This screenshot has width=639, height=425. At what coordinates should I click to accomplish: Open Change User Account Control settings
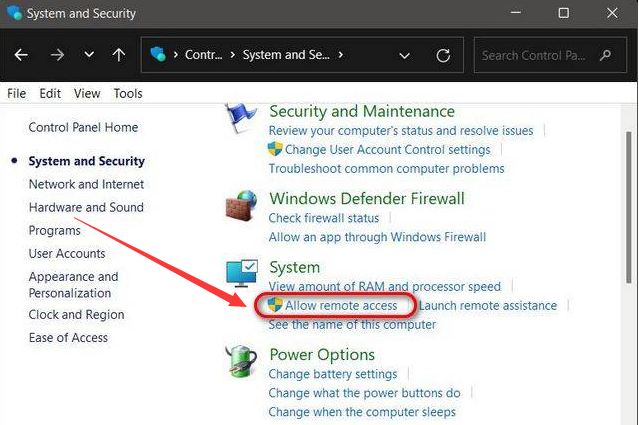387,149
